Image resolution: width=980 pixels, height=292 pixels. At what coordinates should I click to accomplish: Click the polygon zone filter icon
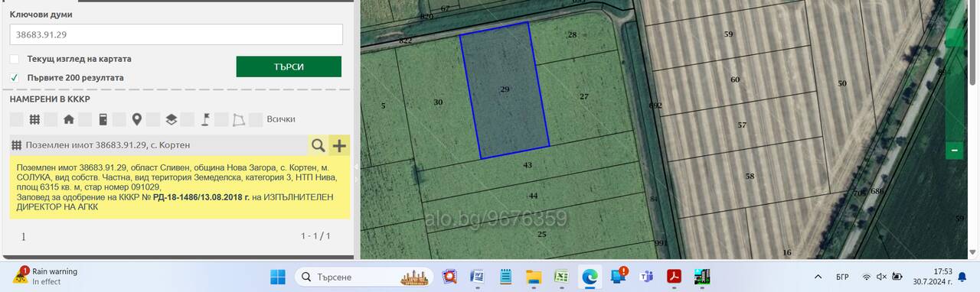coord(240,119)
